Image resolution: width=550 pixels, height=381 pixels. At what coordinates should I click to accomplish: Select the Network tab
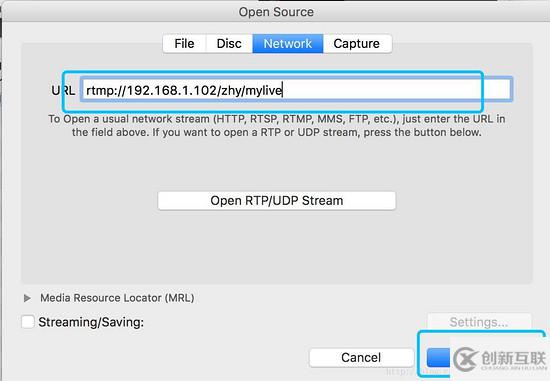[x=288, y=44]
